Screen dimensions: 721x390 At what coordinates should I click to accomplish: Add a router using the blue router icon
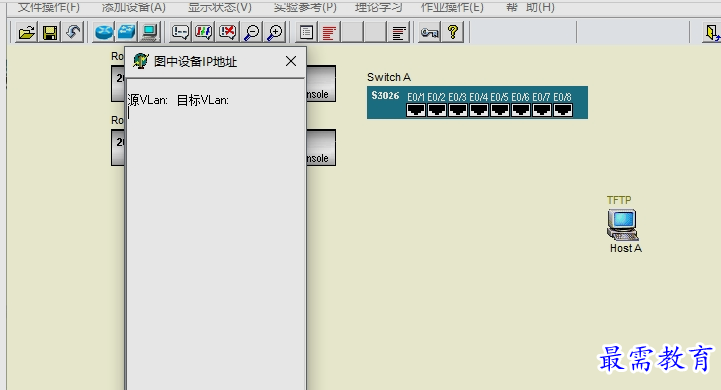tap(104, 33)
